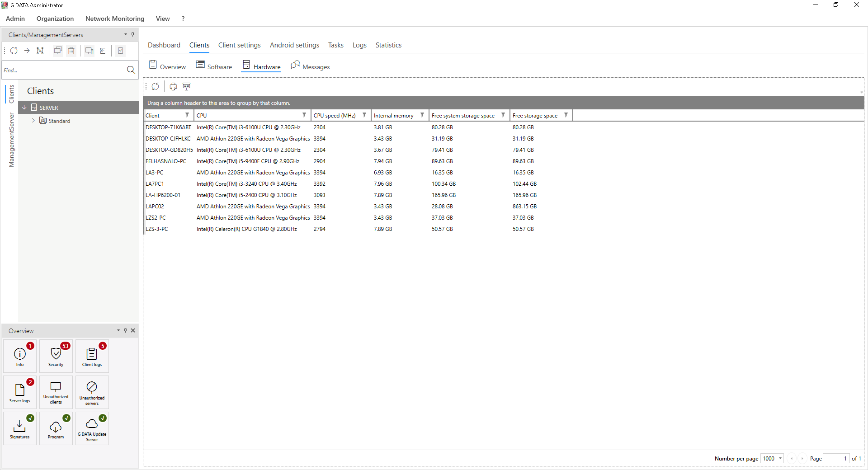Open the Signatures status tile
Screen dimensions: 868x470
(20, 428)
